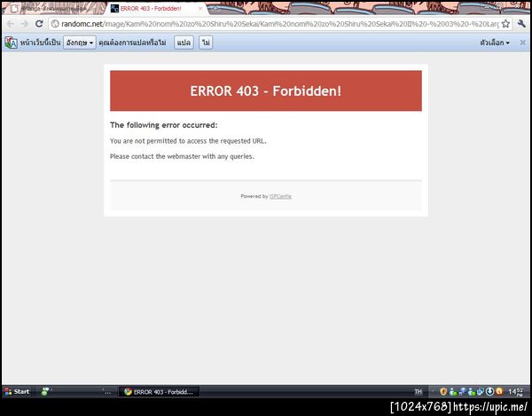Open the Windows Start button
Screen dimensions: 532x416
pyautogui.click(x=17, y=391)
